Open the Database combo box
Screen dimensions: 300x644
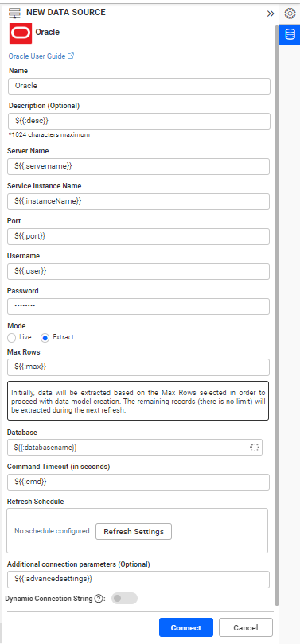[x=134, y=448]
